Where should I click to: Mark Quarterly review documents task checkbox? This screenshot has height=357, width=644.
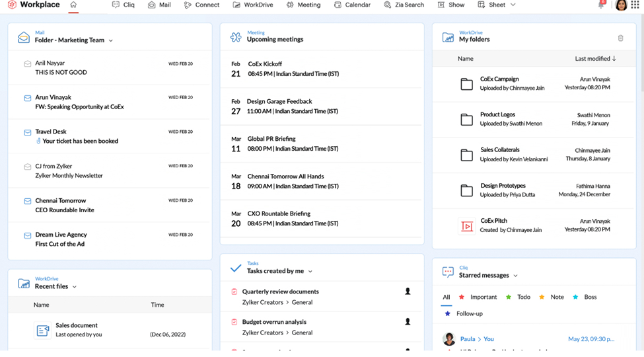click(x=234, y=292)
